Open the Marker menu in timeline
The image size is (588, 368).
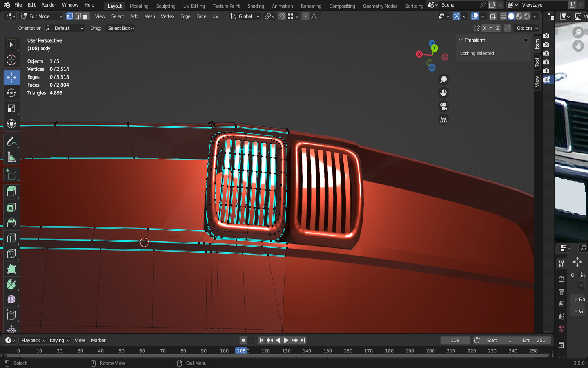click(x=98, y=340)
